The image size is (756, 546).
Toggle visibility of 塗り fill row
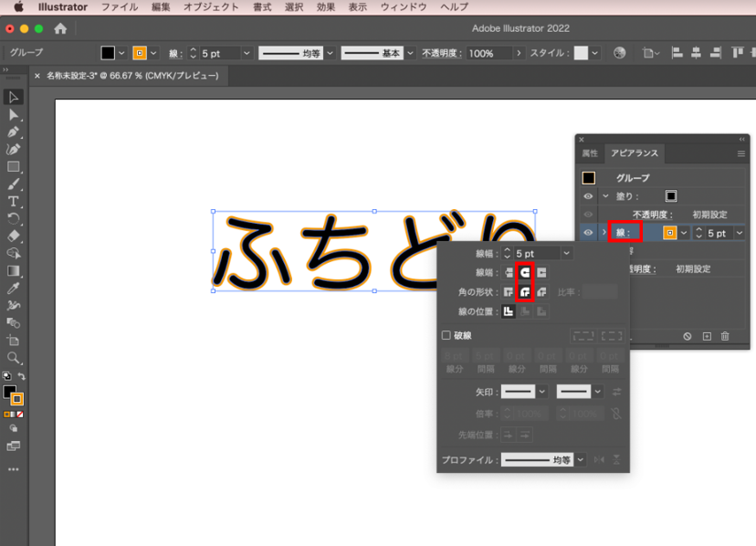pyautogui.click(x=588, y=196)
